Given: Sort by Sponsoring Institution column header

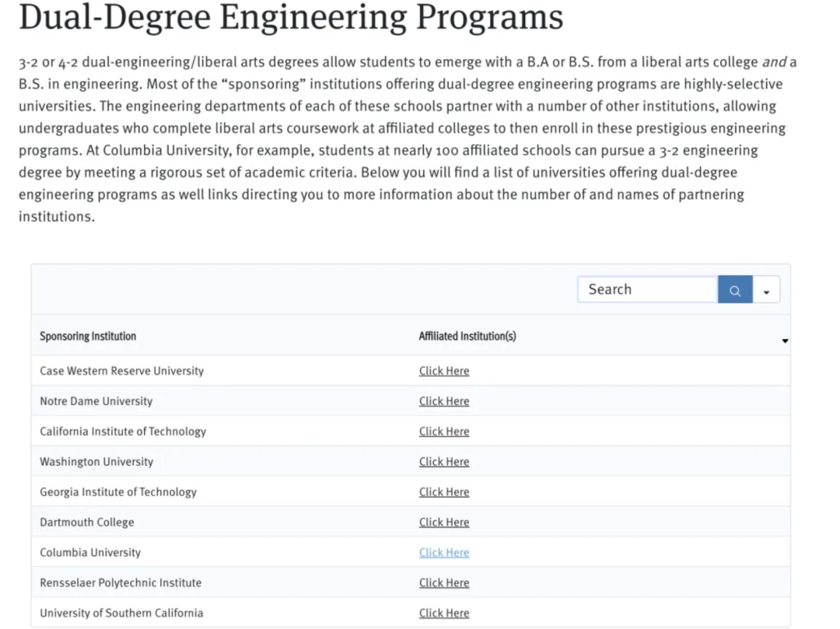Looking at the screenshot, I should tap(88, 336).
